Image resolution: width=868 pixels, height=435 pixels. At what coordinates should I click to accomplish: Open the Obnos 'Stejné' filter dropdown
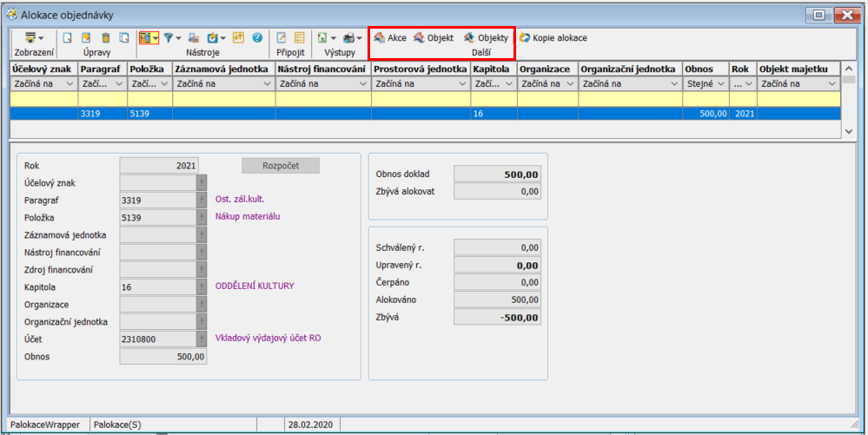720,83
